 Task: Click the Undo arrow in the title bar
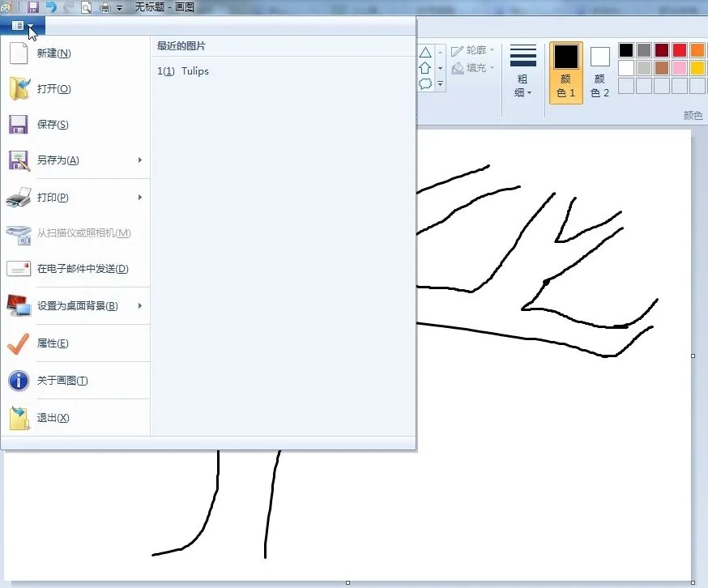(51, 7)
